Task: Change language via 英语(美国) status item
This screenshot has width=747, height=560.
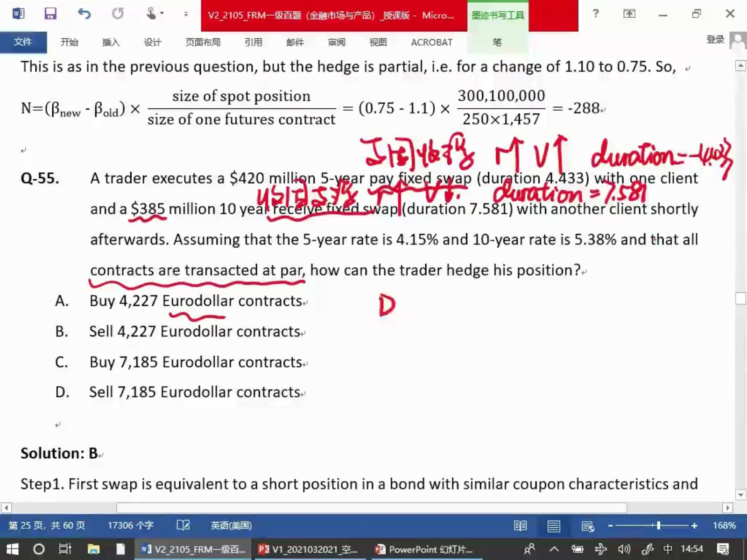Action: click(x=231, y=525)
